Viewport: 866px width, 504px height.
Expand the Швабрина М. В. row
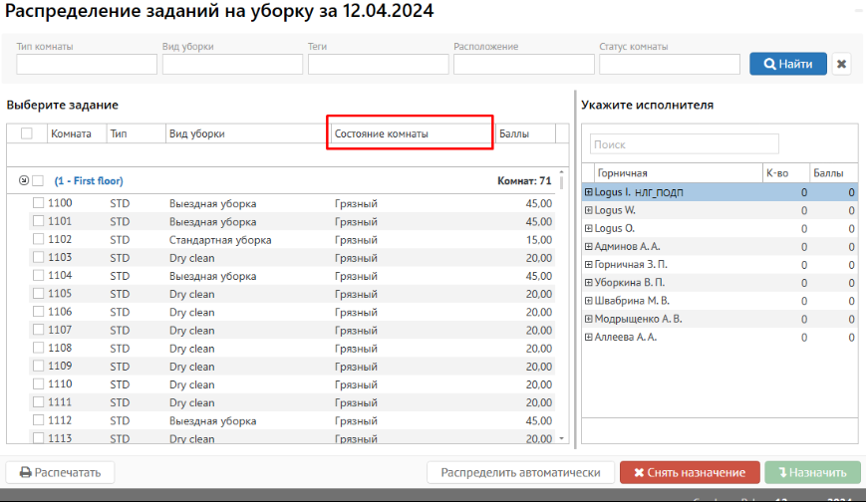pos(589,301)
